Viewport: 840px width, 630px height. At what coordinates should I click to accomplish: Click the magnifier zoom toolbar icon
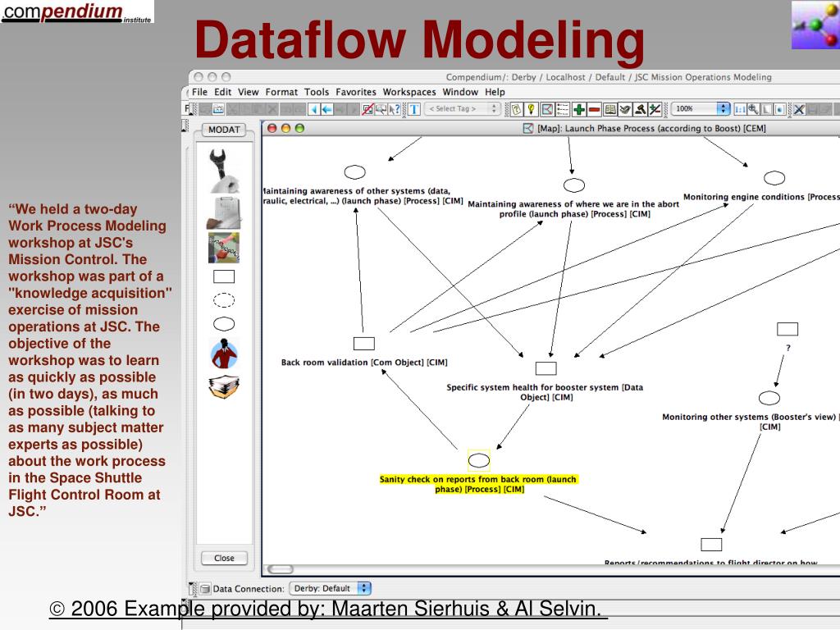[753, 109]
